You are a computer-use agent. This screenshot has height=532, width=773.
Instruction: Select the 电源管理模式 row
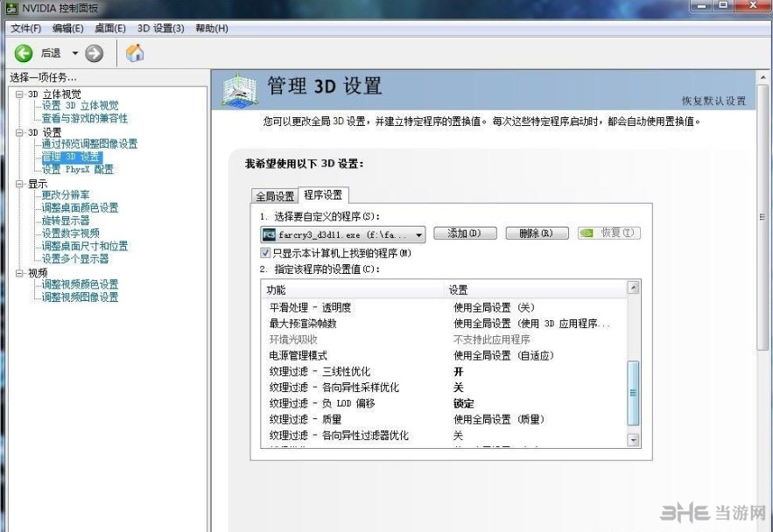[444, 355]
